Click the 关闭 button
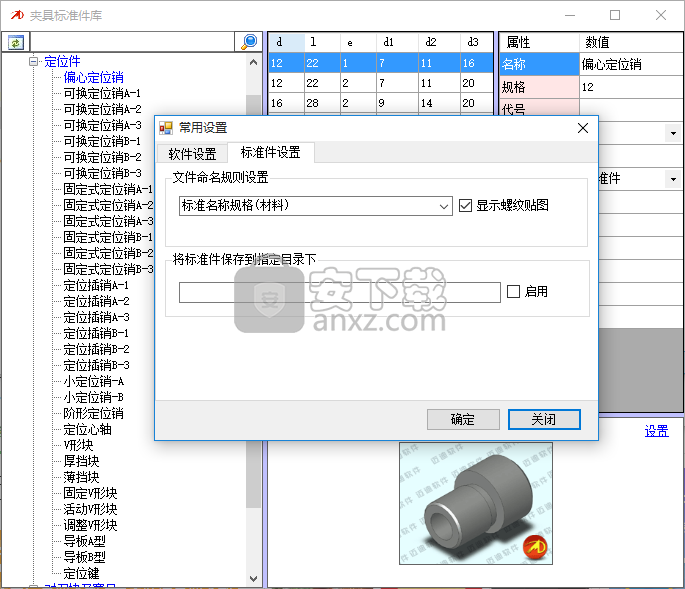 (x=544, y=419)
